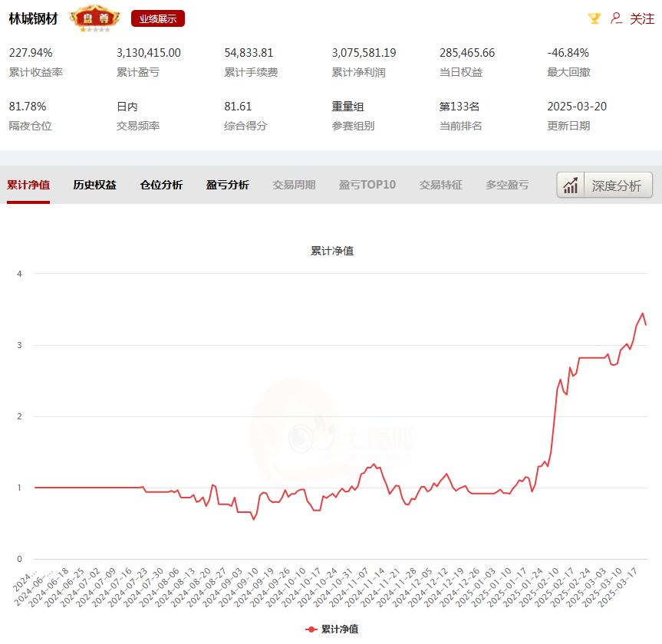Click the 3,130,415.00 cumulative profit value
This screenshot has height=644, width=662.
pos(149,53)
